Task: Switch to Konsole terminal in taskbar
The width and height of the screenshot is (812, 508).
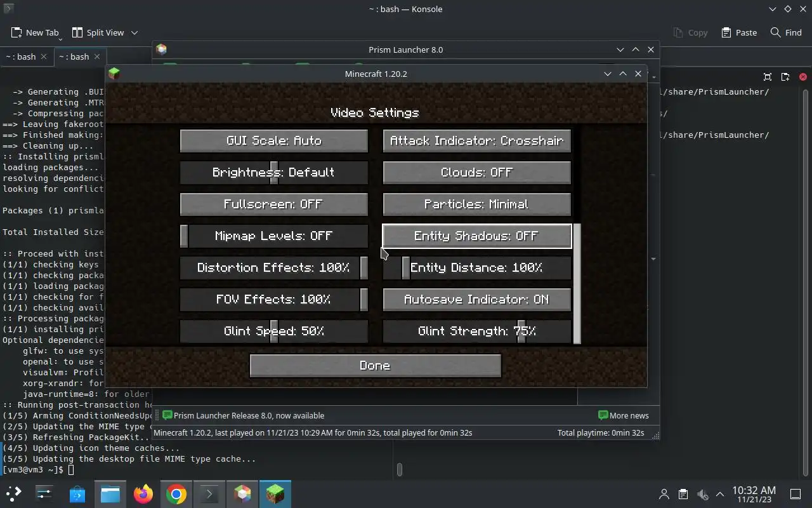Action: tap(209, 493)
